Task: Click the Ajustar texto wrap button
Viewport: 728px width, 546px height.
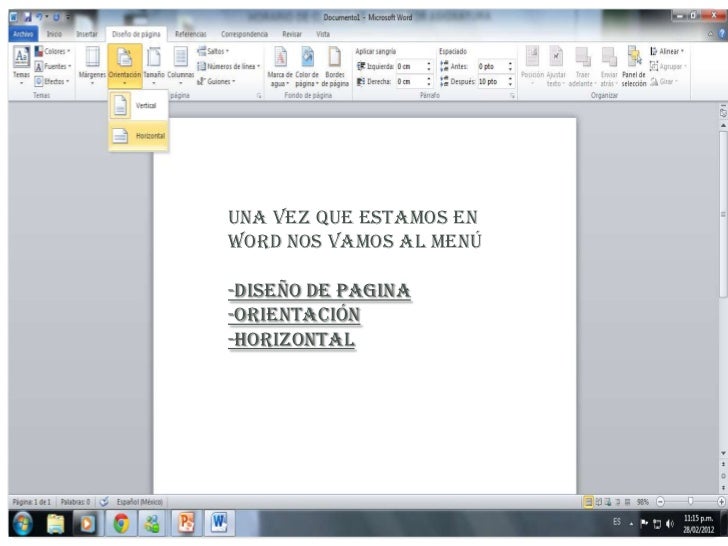Action: 556,66
